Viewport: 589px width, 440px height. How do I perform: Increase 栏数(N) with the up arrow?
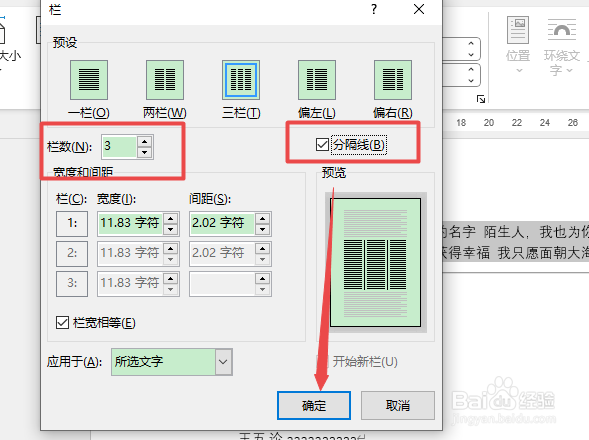(x=145, y=142)
